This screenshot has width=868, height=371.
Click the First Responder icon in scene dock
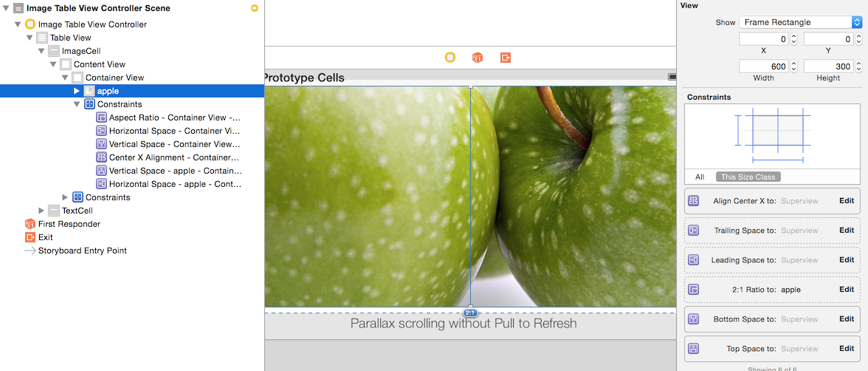(x=477, y=58)
